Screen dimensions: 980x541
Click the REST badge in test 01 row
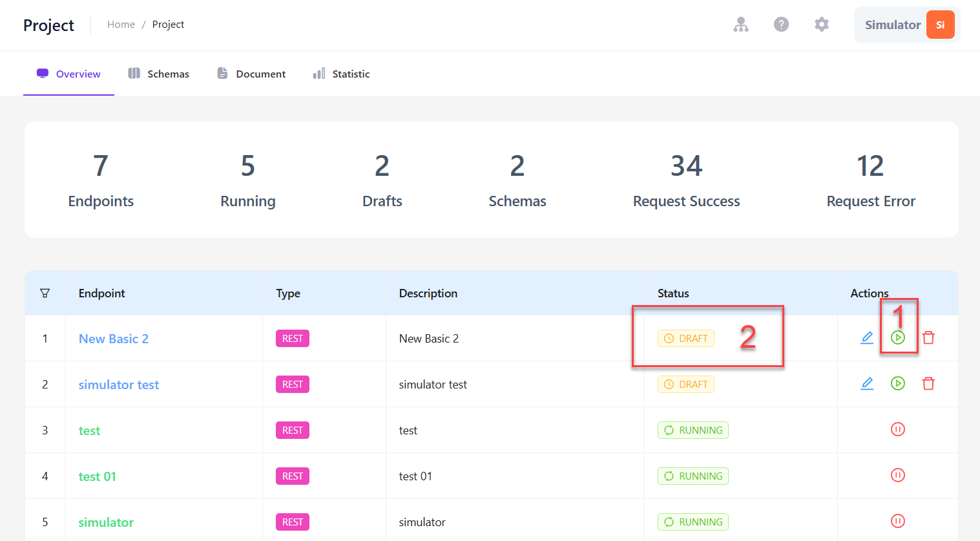coord(293,476)
